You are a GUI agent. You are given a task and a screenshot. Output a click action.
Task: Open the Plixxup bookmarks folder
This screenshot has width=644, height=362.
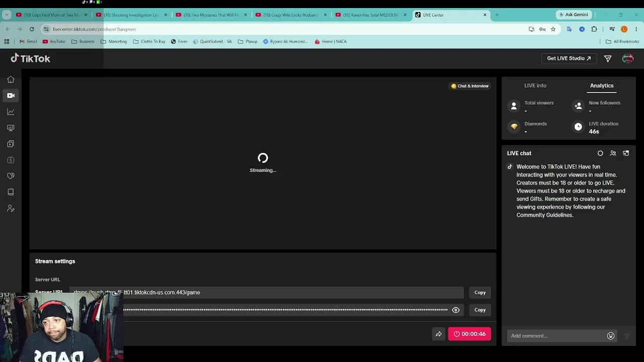click(x=248, y=42)
